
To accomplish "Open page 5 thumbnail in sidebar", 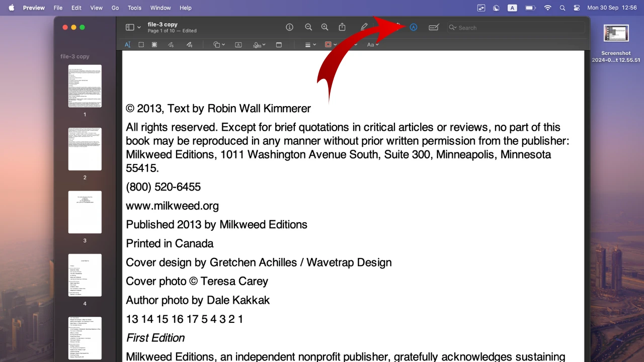I will tap(85, 338).
